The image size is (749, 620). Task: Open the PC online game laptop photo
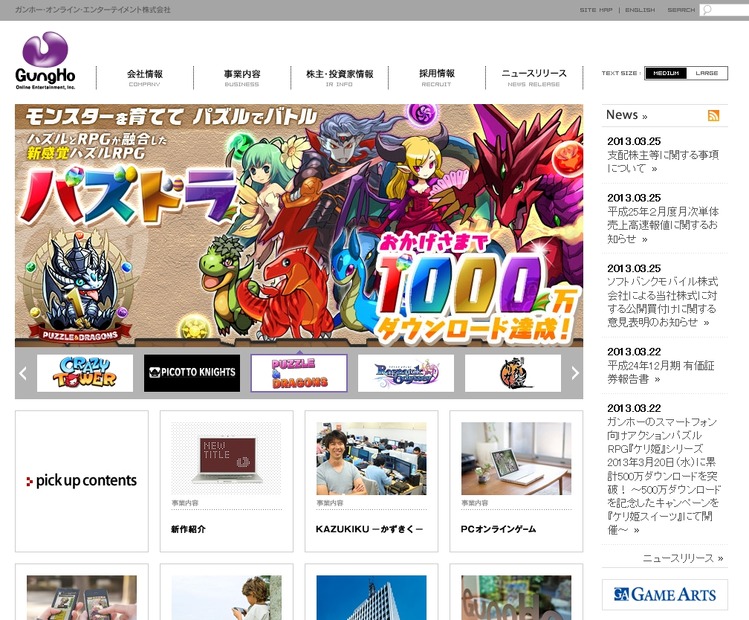pos(516,459)
